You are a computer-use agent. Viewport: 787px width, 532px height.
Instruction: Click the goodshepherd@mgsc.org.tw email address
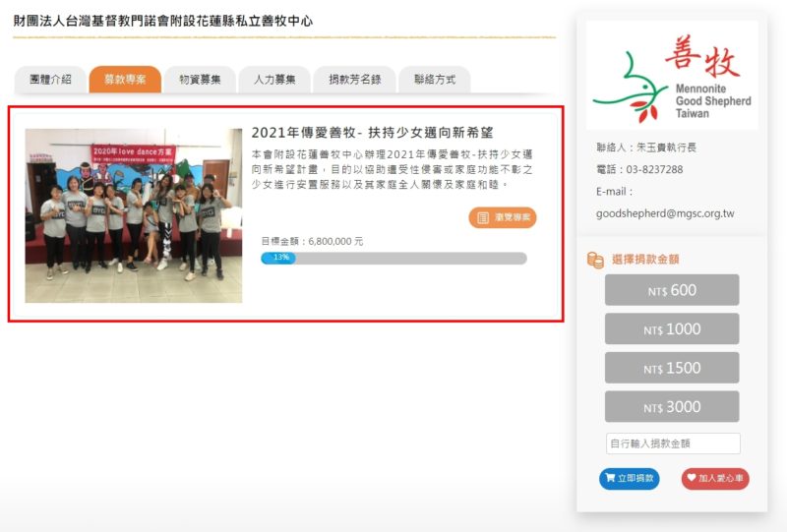(665, 213)
